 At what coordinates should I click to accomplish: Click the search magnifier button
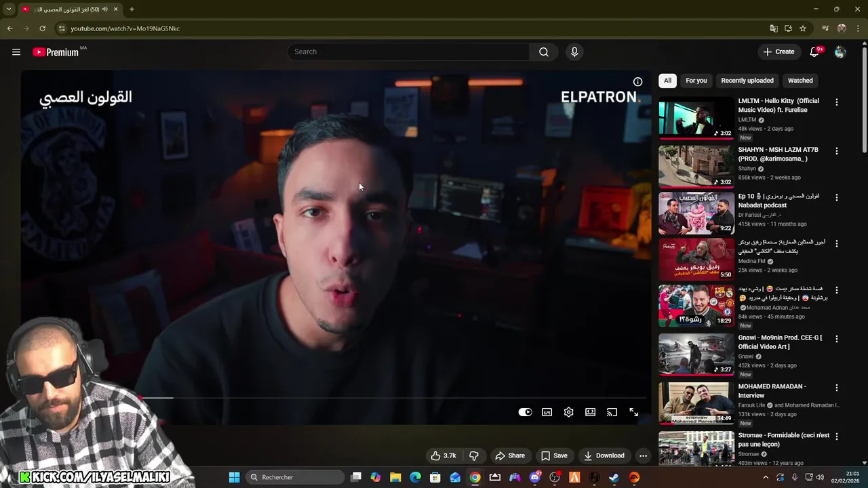click(x=544, y=52)
